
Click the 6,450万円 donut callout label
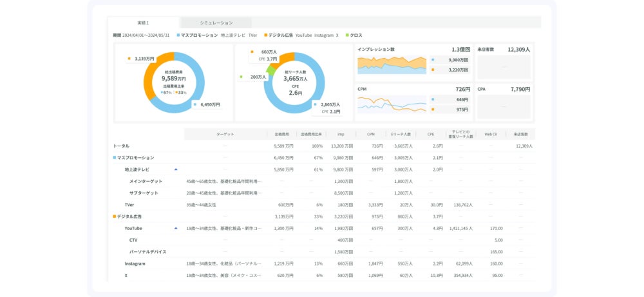tap(207, 105)
